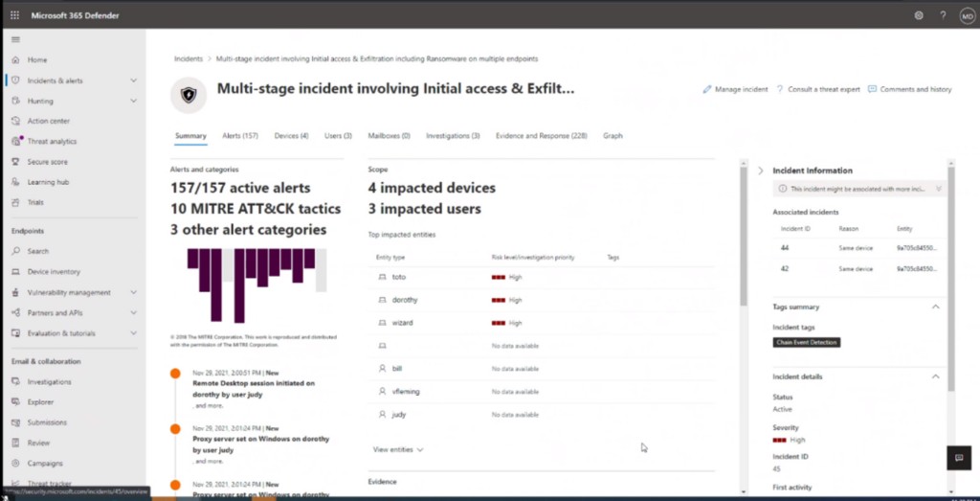Click the Learning hub icon
The image size is (980, 501).
15,182
